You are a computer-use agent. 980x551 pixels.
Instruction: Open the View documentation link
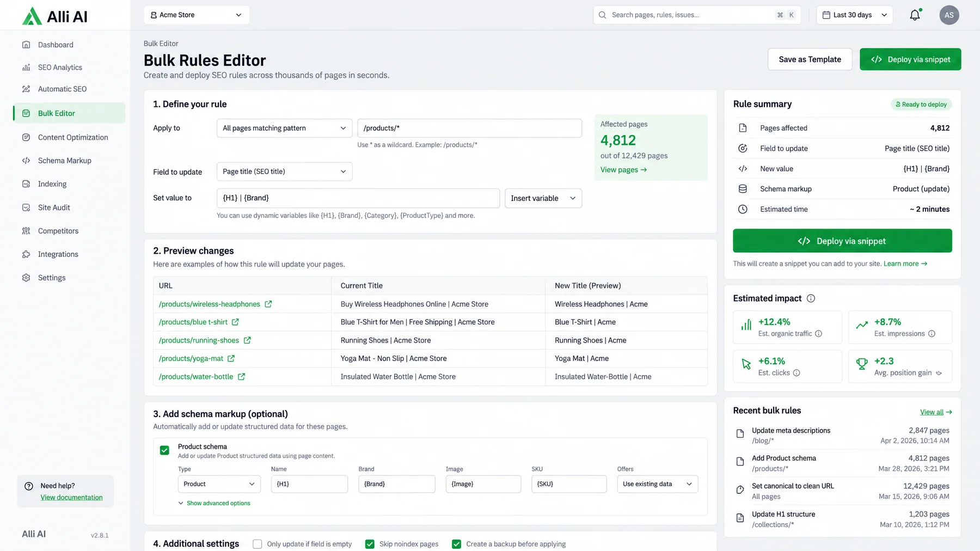coord(71,498)
